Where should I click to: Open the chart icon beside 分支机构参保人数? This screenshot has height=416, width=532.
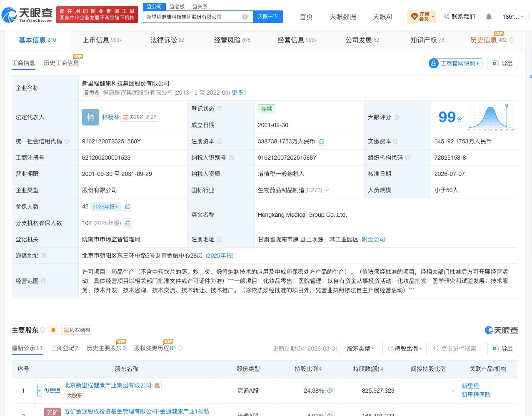[127, 223]
